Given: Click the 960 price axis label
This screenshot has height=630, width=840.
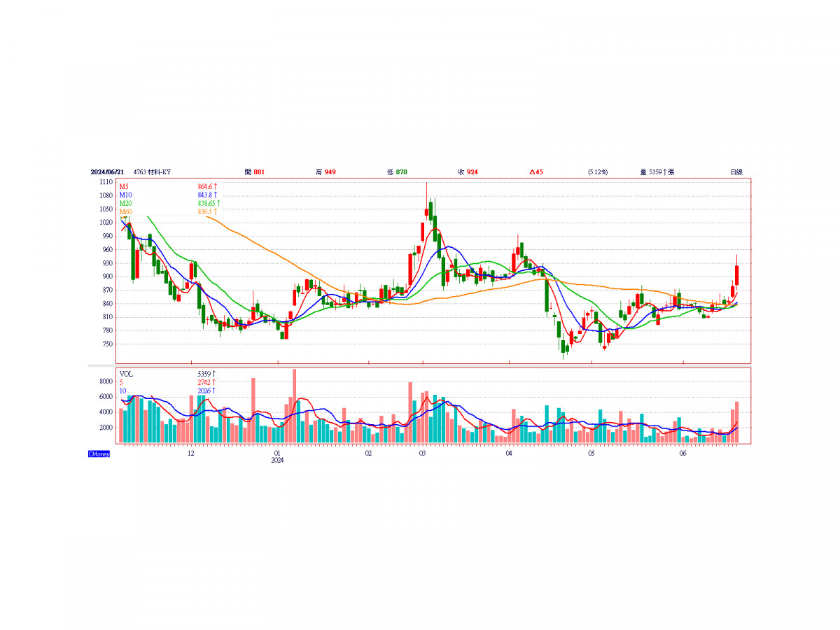Looking at the screenshot, I should point(108,249).
